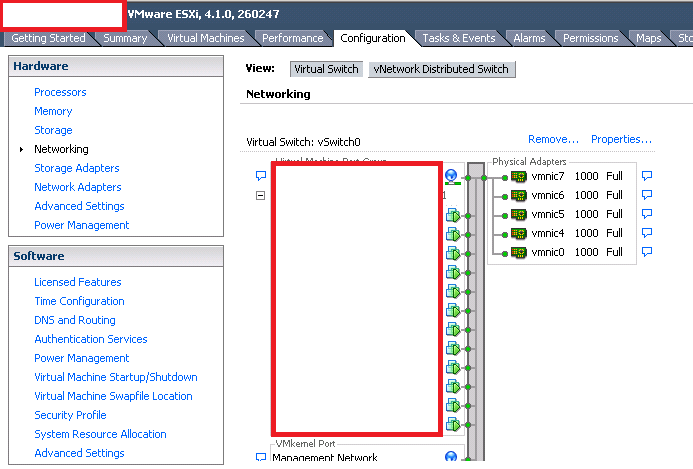Switch to the Alarms tab
Viewport: 693px width, 469px height.
pyautogui.click(x=529, y=38)
